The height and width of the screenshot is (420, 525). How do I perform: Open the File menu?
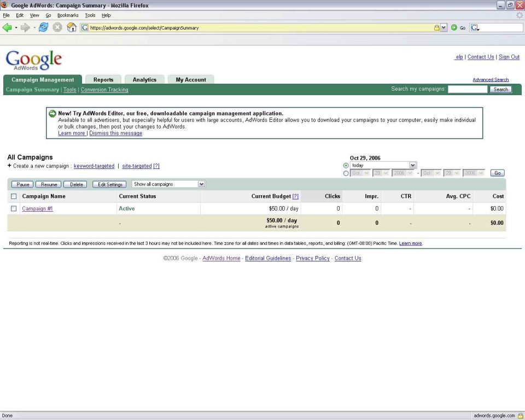point(6,15)
